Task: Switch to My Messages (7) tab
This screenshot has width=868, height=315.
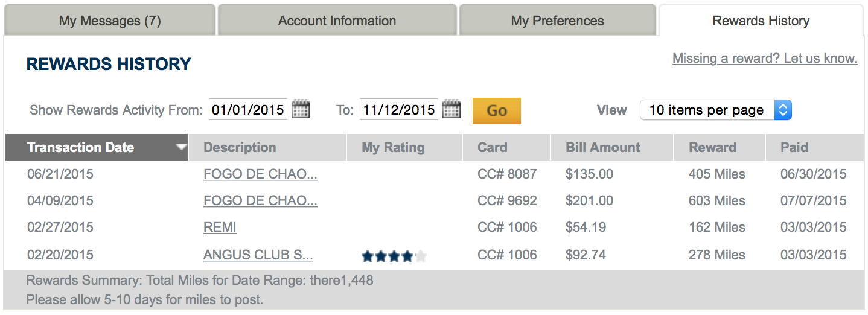Action: pos(110,21)
